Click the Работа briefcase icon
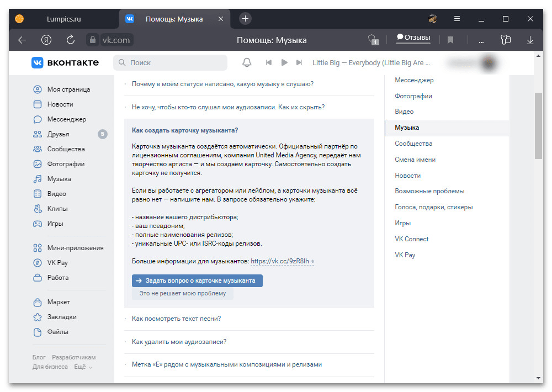 tap(38, 278)
